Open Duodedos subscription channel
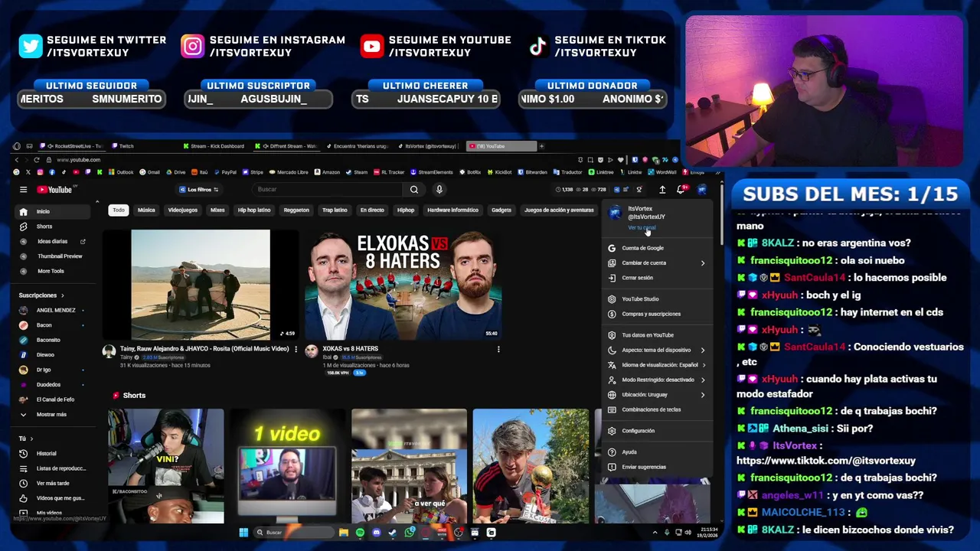The image size is (980, 551). pyautogui.click(x=54, y=385)
